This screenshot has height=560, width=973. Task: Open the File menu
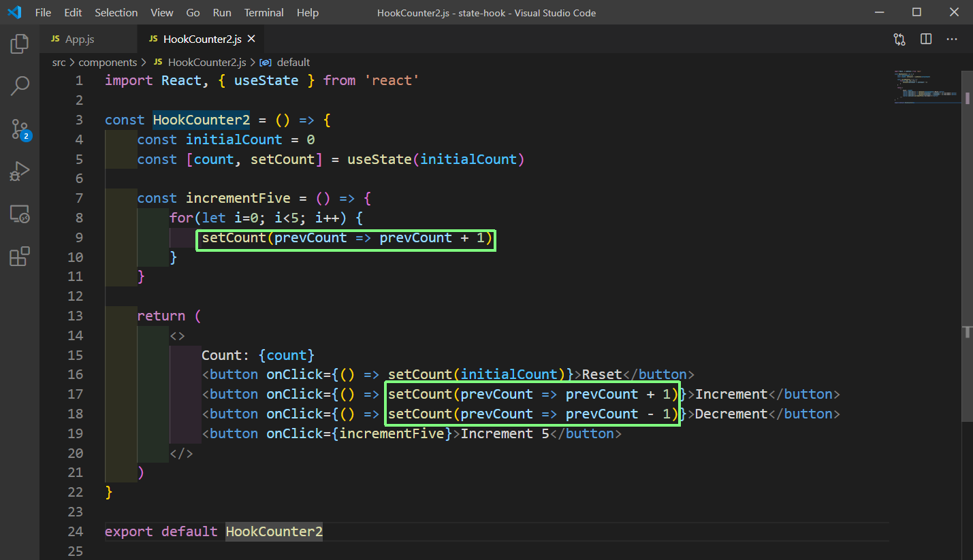coord(43,12)
